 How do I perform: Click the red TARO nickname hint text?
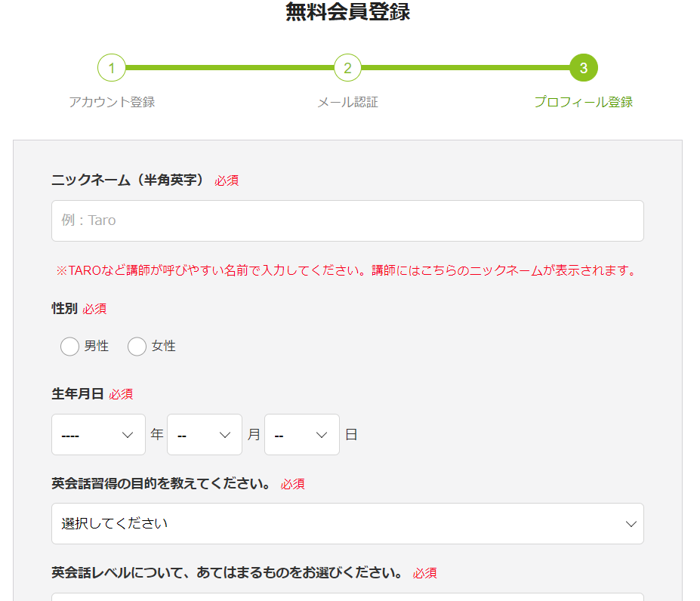[346, 270]
